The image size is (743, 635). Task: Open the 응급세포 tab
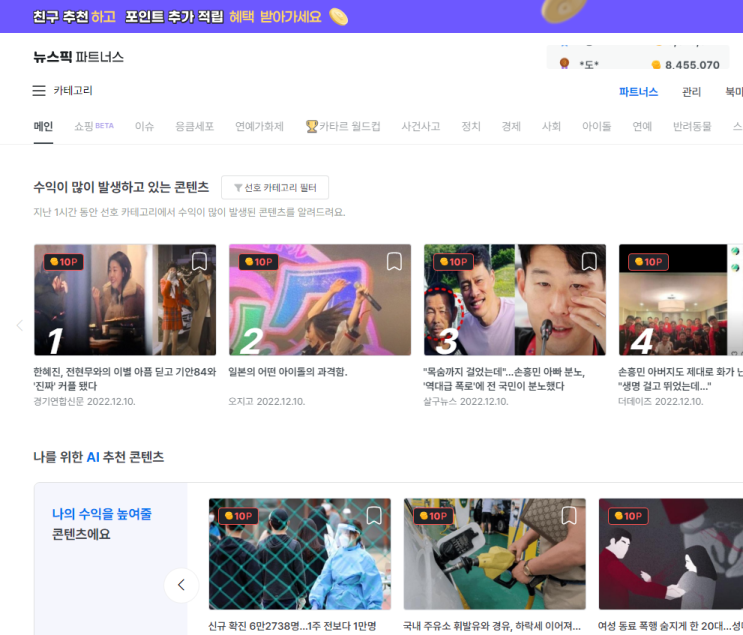[195, 127]
